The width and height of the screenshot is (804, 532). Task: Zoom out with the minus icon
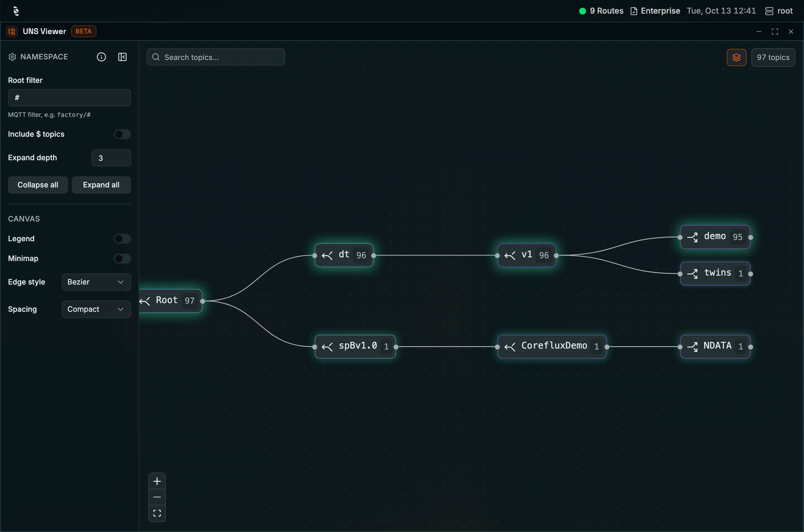(x=157, y=497)
